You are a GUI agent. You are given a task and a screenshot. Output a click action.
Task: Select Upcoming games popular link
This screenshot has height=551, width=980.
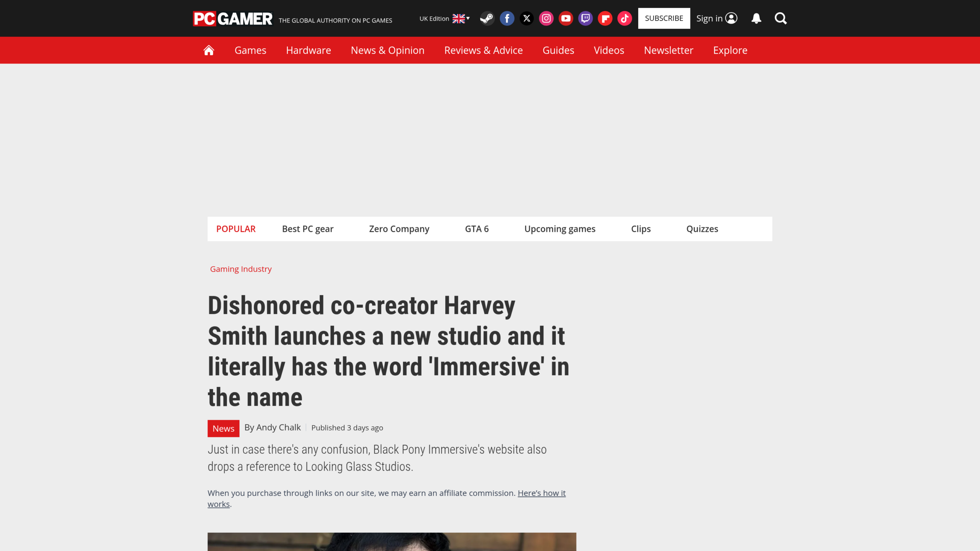[x=560, y=229]
